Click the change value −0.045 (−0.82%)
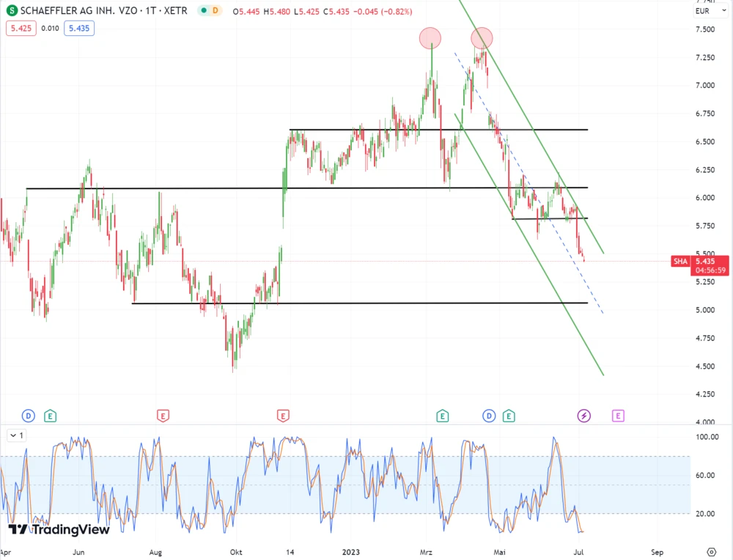733x560 pixels. 383,11
